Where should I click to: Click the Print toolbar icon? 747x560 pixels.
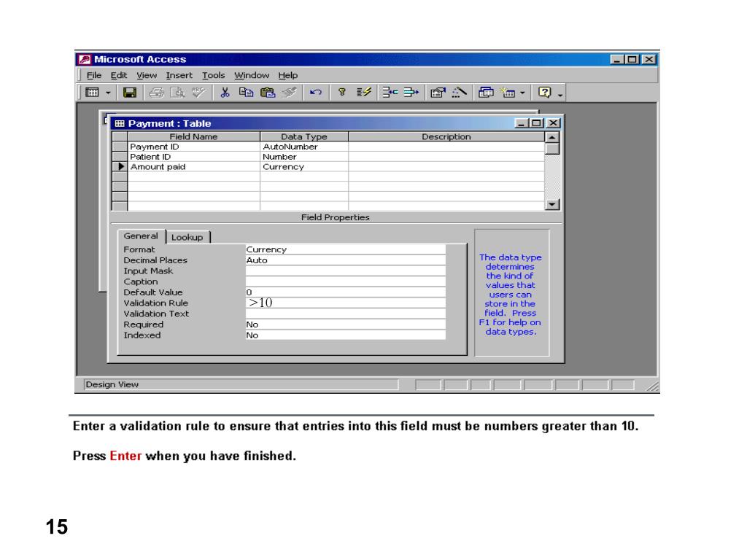click(156, 93)
